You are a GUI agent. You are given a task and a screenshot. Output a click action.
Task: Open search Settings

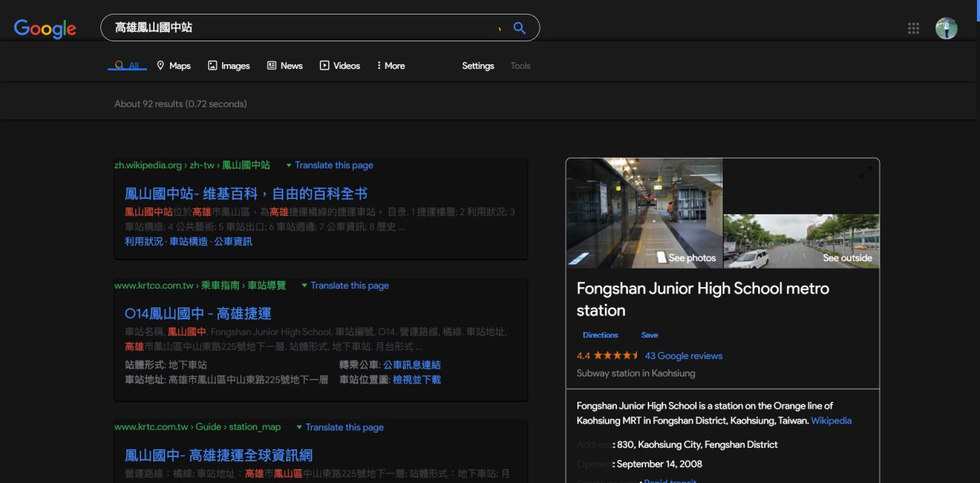pyautogui.click(x=478, y=66)
